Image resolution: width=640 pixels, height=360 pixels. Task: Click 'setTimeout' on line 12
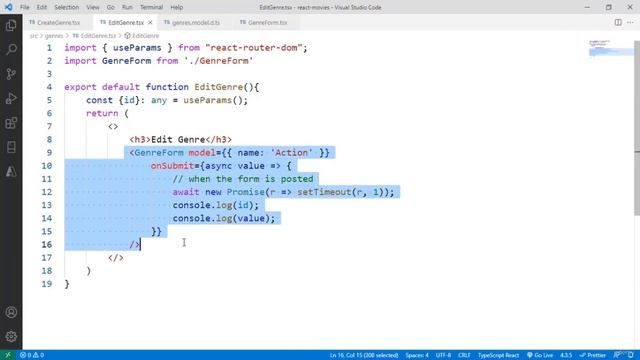324,192
